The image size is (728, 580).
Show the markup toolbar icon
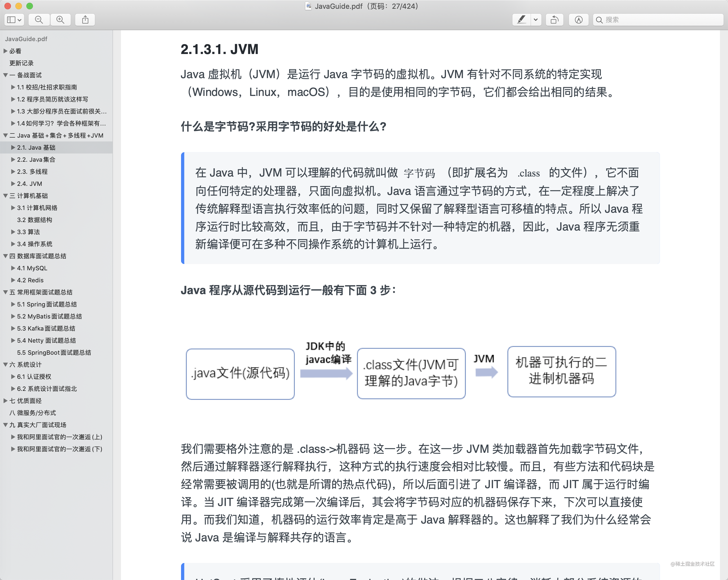[579, 19]
